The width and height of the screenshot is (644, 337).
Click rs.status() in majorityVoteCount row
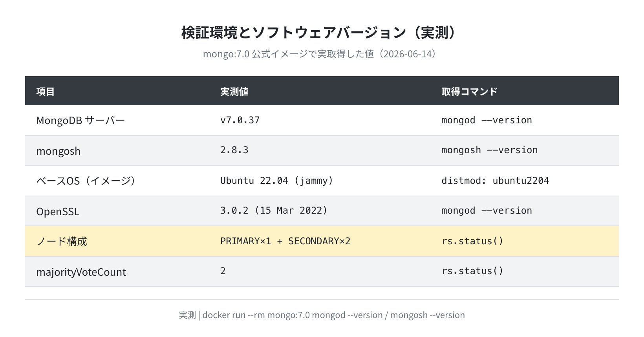[472, 271]
